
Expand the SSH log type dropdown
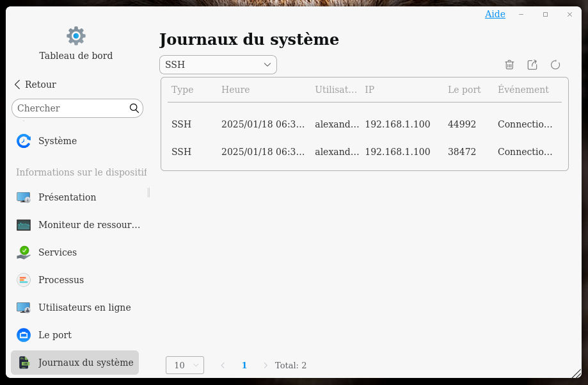[x=218, y=65]
